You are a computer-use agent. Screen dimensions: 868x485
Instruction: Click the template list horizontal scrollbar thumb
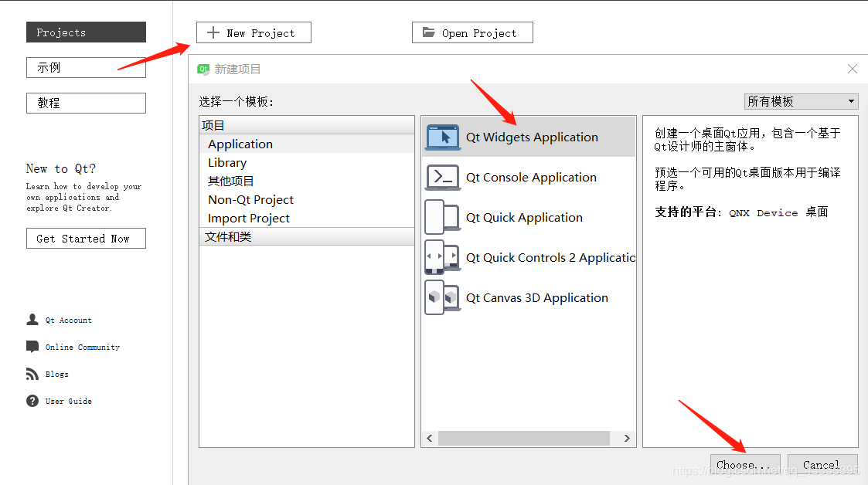[x=524, y=438]
